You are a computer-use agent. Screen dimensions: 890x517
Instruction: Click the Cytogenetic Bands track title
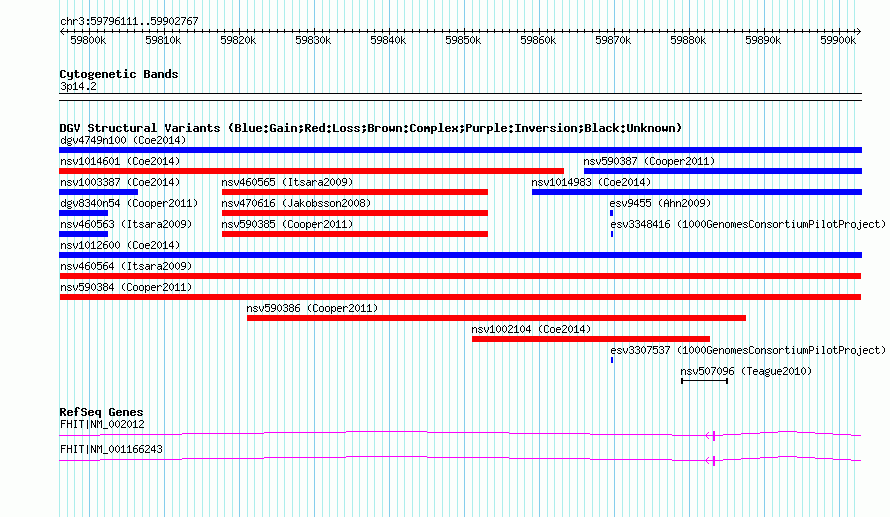119,74
